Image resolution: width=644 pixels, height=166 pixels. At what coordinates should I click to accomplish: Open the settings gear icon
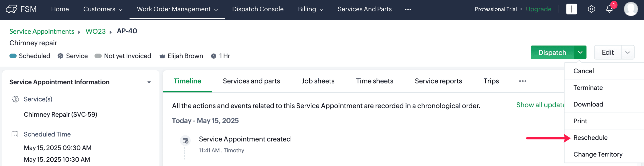[591, 9]
